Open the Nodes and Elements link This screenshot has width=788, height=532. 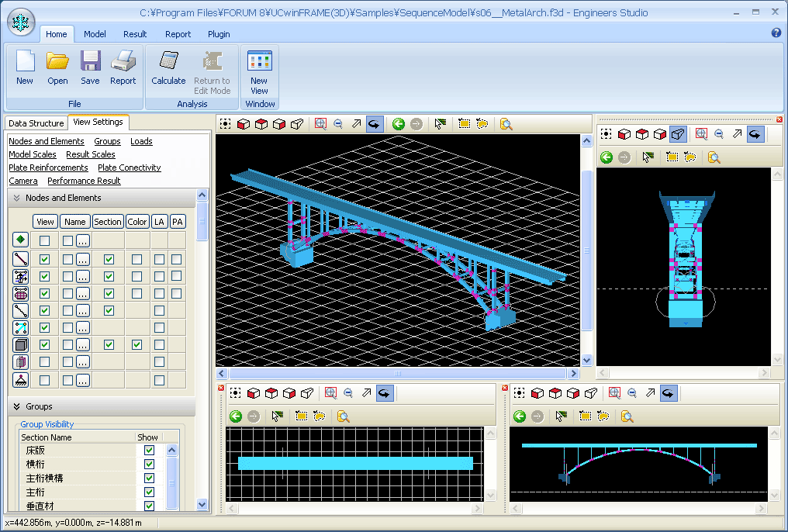(x=47, y=141)
